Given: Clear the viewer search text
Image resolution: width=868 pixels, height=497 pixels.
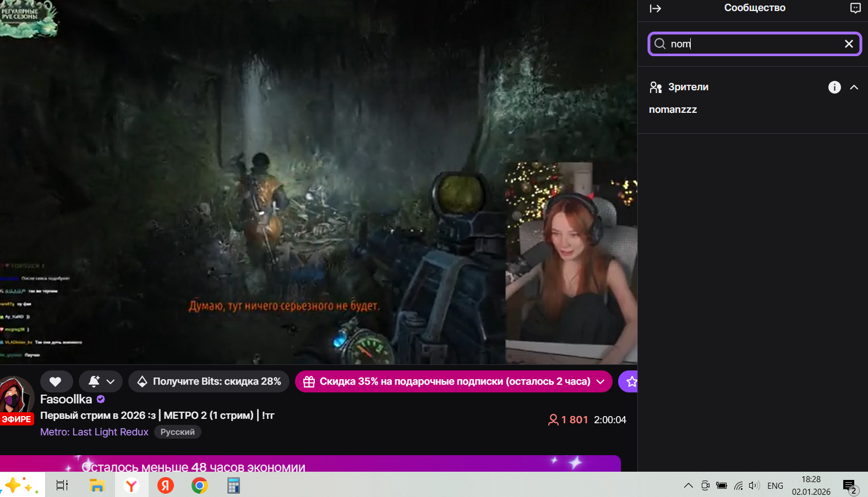Looking at the screenshot, I should click(x=849, y=44).
